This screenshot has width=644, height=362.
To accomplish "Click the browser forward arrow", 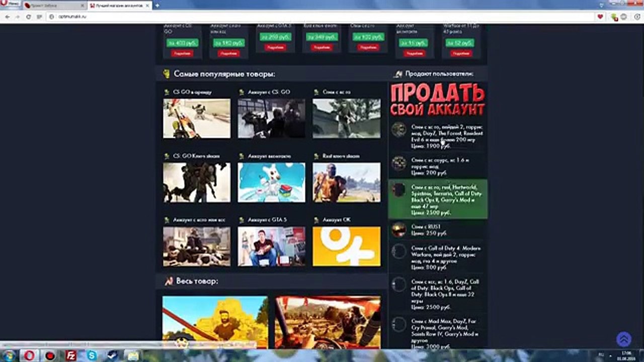I will [x=18, y=17].
